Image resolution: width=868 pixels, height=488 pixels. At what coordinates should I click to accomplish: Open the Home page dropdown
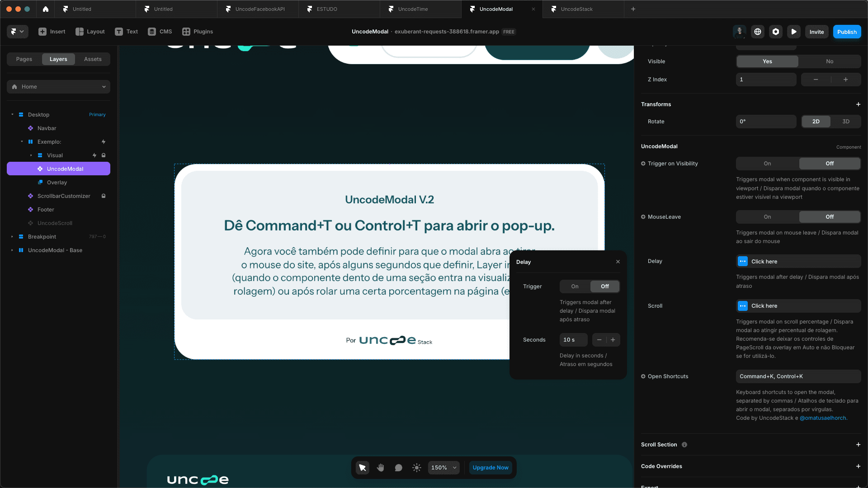pyautogui.click(x=58, y=87)
